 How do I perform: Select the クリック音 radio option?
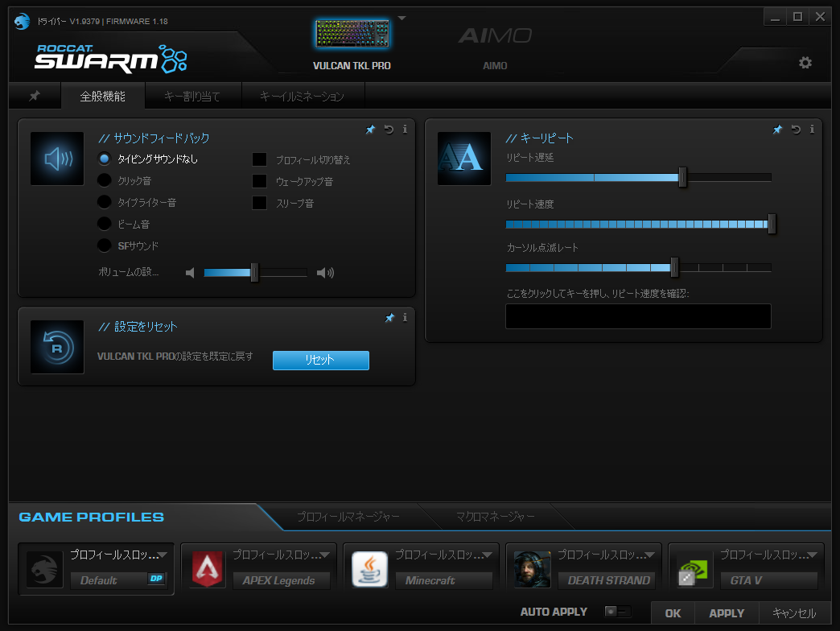click(x=105, y=180)
